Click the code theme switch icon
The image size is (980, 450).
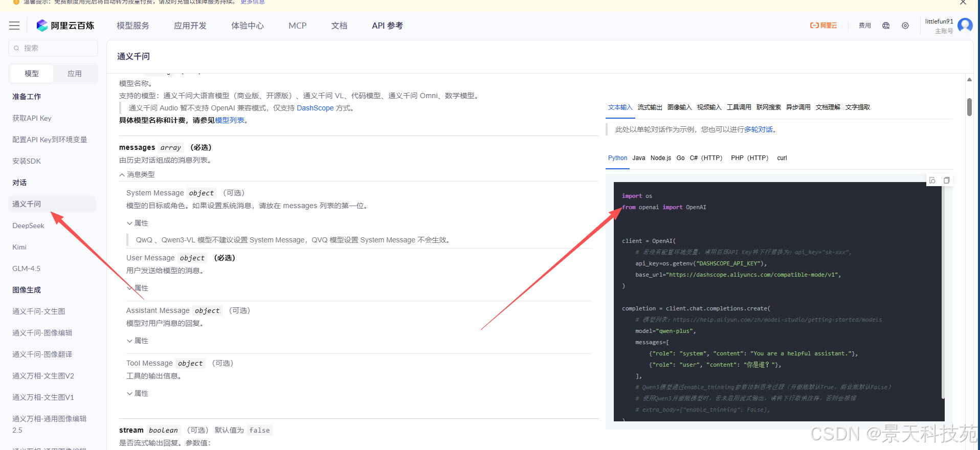(932, 181)
